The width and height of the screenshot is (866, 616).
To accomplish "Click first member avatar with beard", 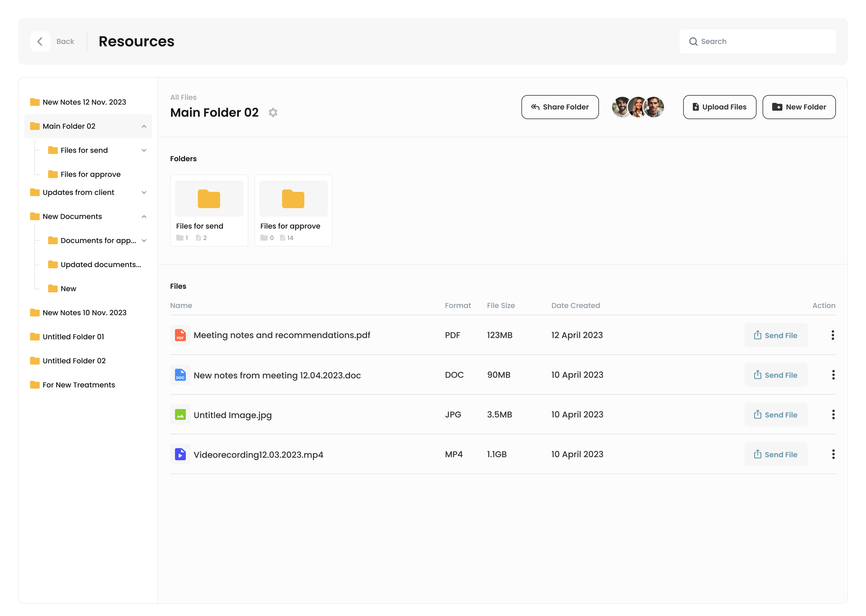I will [620, 107].
